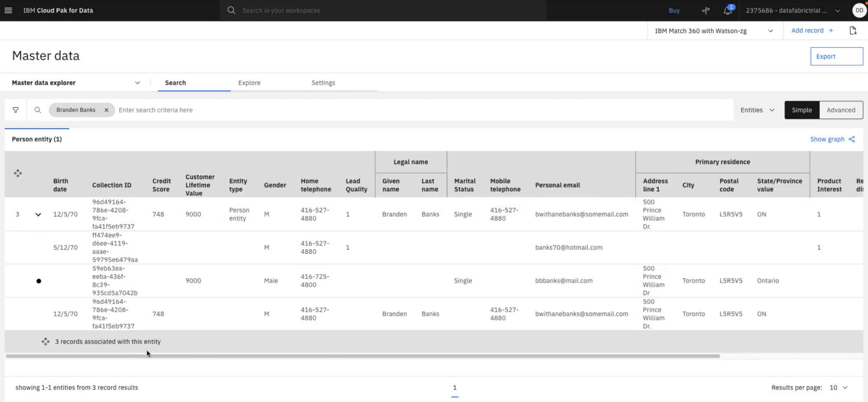
Task: Click the Person entity type cell
Action: (239, 214)
